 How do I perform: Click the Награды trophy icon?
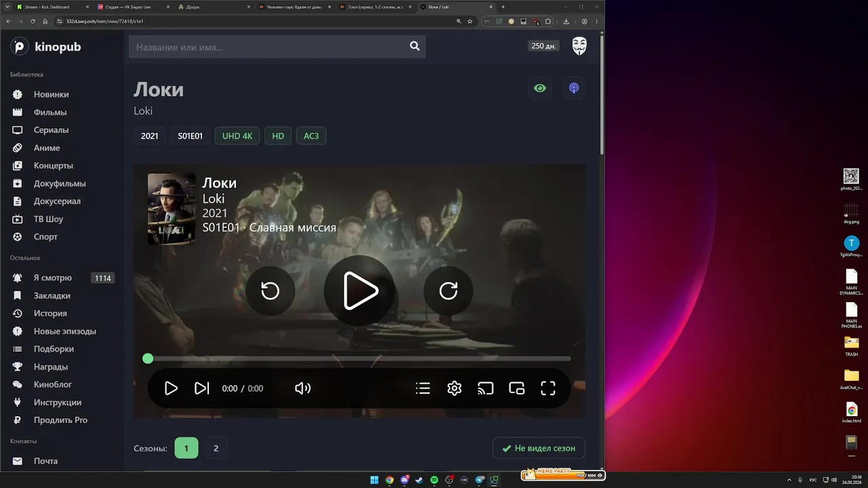click(x=18, y=367)
